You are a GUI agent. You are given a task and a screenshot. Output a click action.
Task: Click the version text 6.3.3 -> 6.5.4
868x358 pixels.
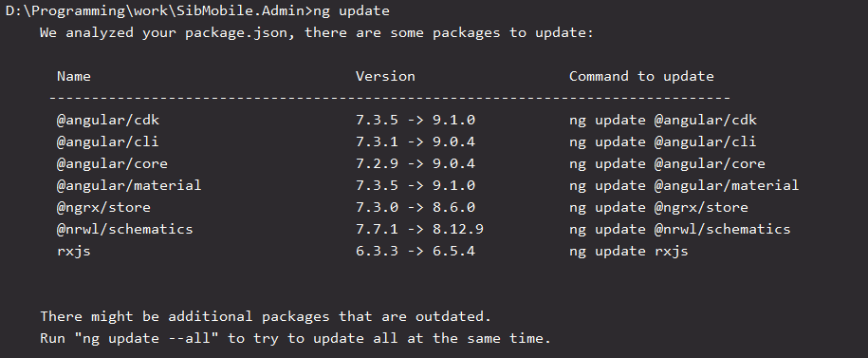coord(416,251)
